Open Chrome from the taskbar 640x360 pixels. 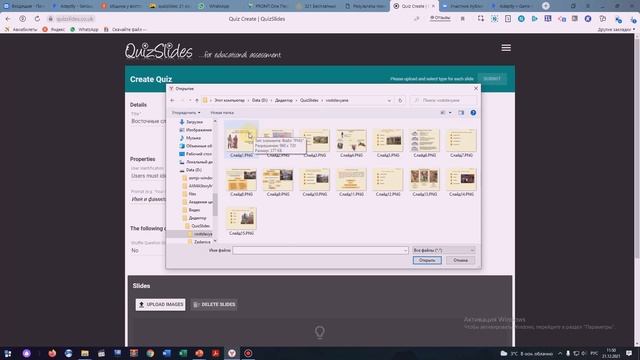(x=150, y=353)
